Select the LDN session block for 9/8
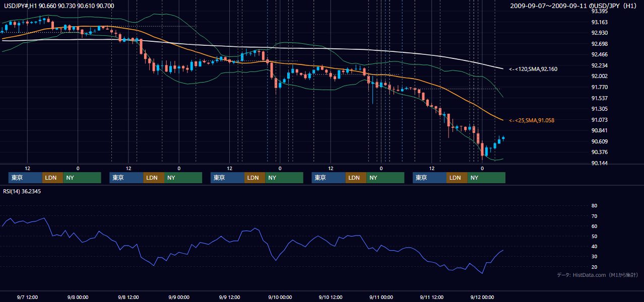644x302 pixels. point(154,178)
